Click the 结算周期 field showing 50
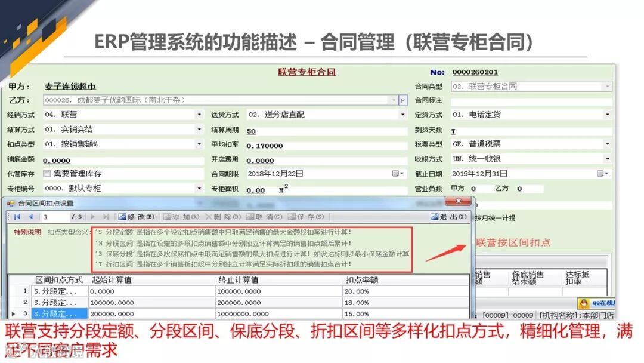644x363 pixels. (327, 131)
